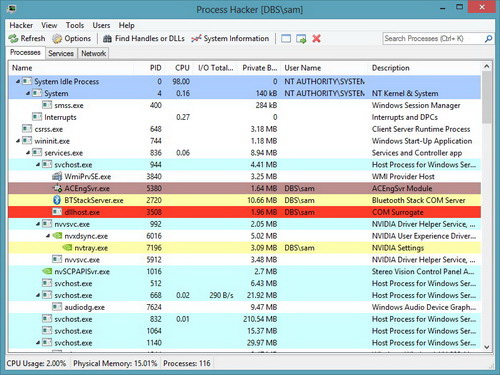This screenshot has width=500, height=375.
Task: Sort by the PID column header
Action: point(149,68)
